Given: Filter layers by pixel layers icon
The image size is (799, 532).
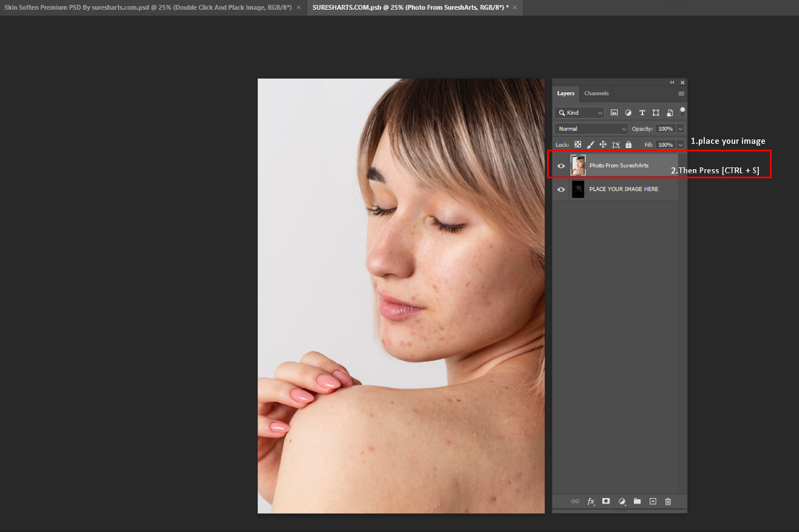Looking at the screenshot, I should coord(614,113).
